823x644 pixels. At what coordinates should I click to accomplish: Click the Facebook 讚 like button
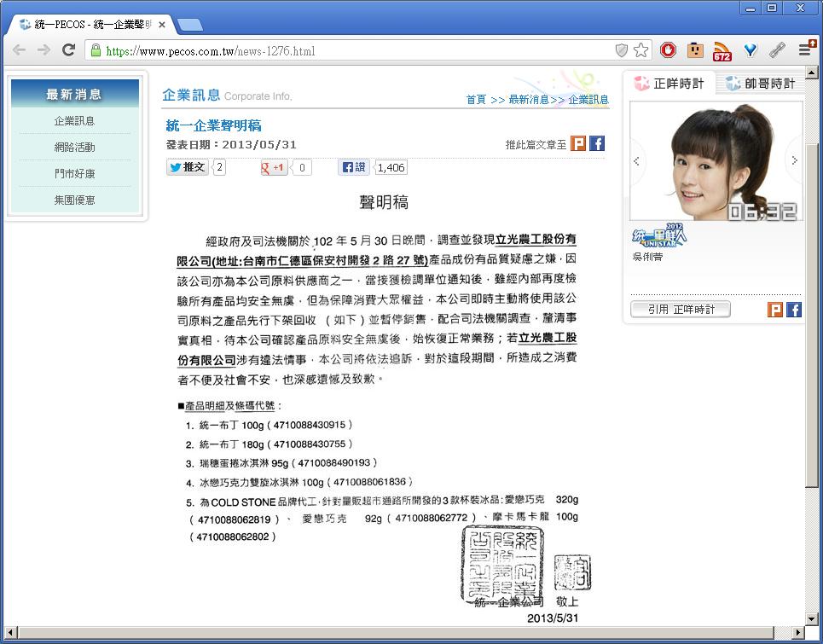(x=354, y=167)
